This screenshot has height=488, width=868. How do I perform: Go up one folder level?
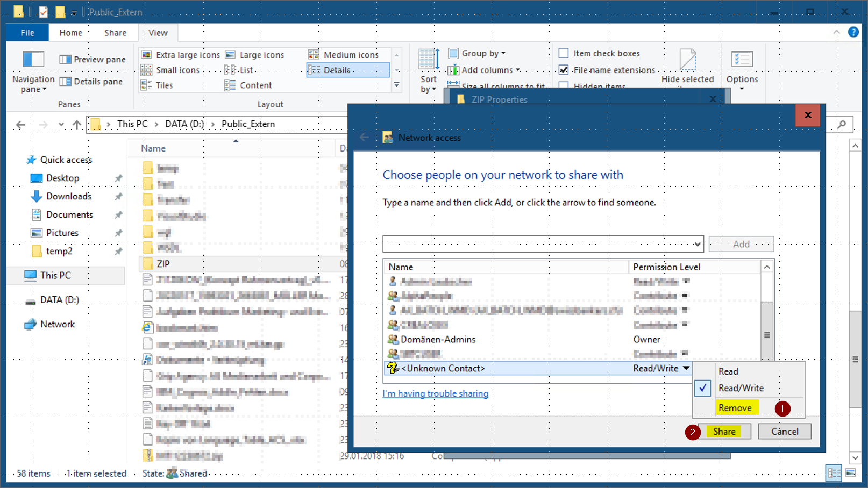[x=77, y=125]
